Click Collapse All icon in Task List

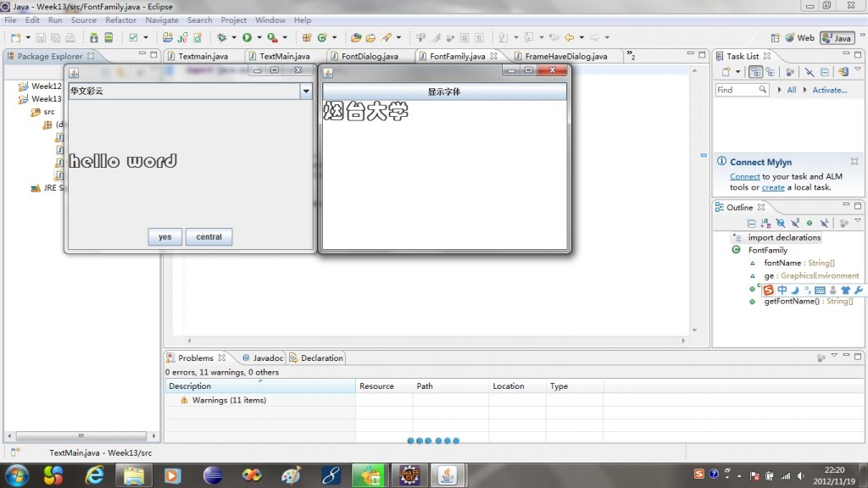point(825,72)
